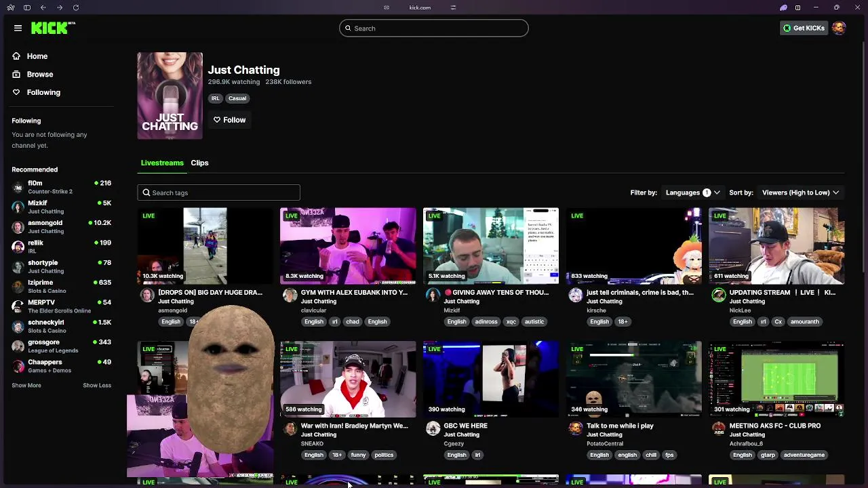Open the PotatoCentral channel name link

pyautogui.click(x=605, y=444)
